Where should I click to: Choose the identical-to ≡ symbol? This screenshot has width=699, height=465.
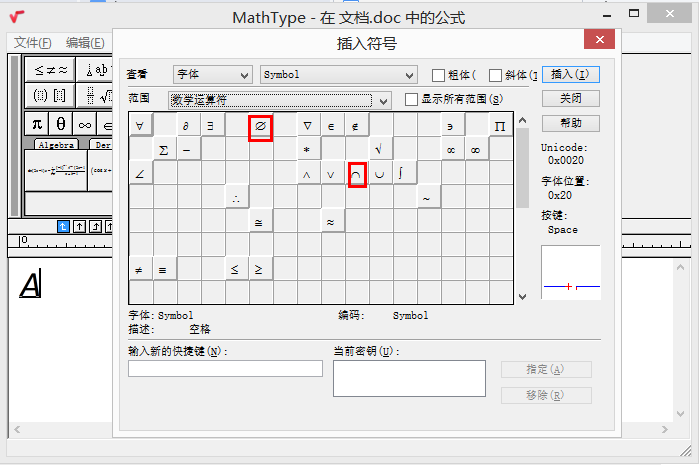coord(164,269)
